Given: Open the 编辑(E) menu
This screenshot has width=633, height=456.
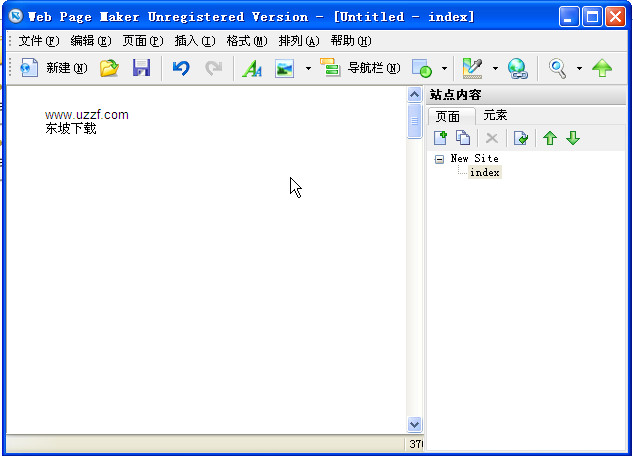Looking at the screenshot, I should (x=91, y=41).
